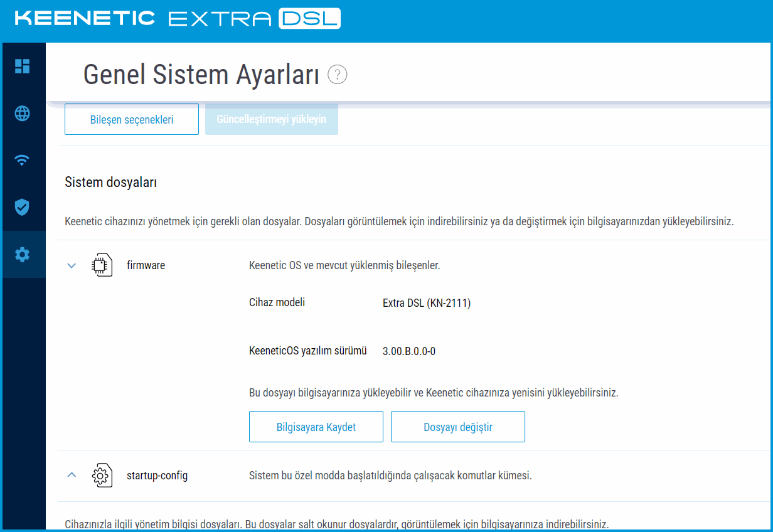Viewport: 773px width, 532px height.
Task: Select the startup-config file name label
Action: 157,476
